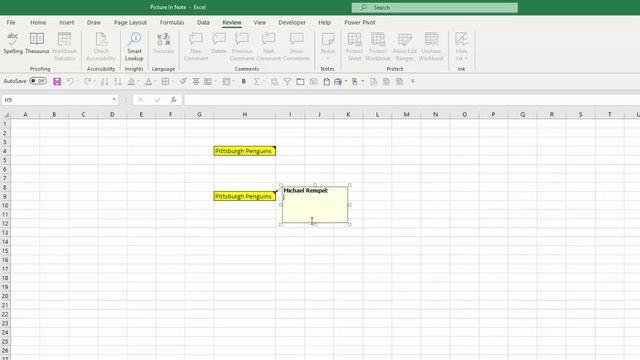Sort descending from quick access toolbar

[x=118, y=82]
